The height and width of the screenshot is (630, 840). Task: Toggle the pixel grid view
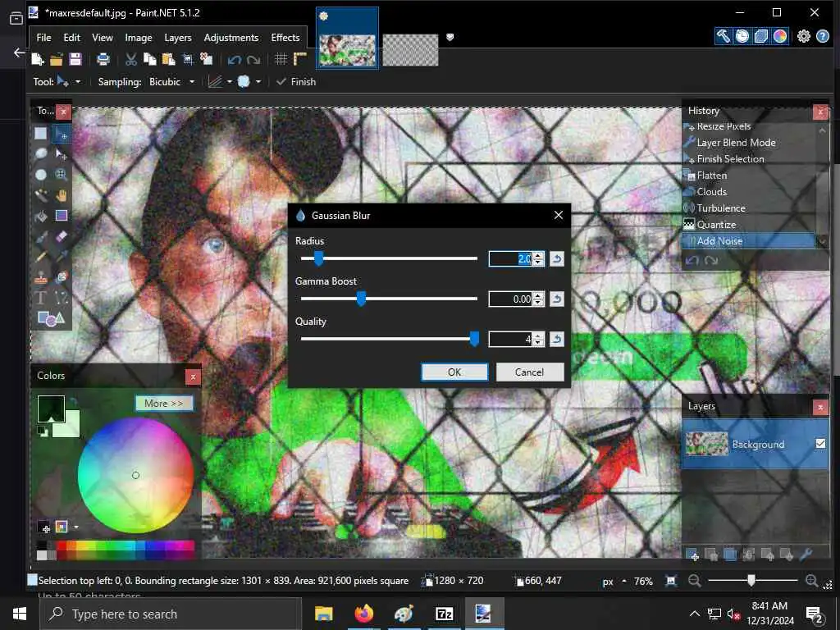click(x=281, y=59)
